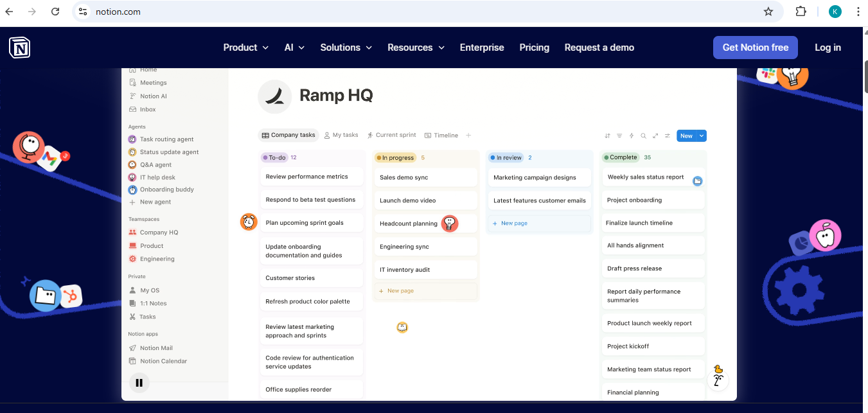Click the Get Notion free button
Image resolution: width=868 pixels, height=413 pixels.
(x=755, y=48)
